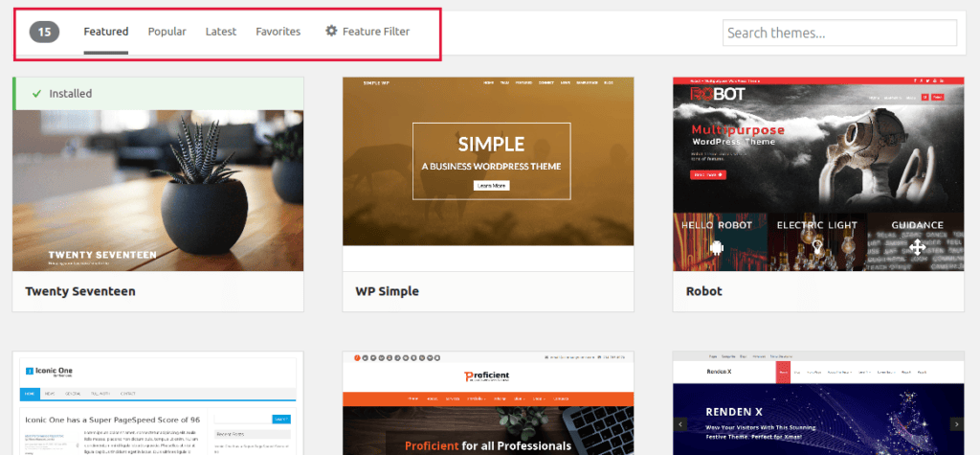Select the Twenty Seventeen theme name
Screen dimensions: 980x455
pyautogui.click(x=80, y=291)
